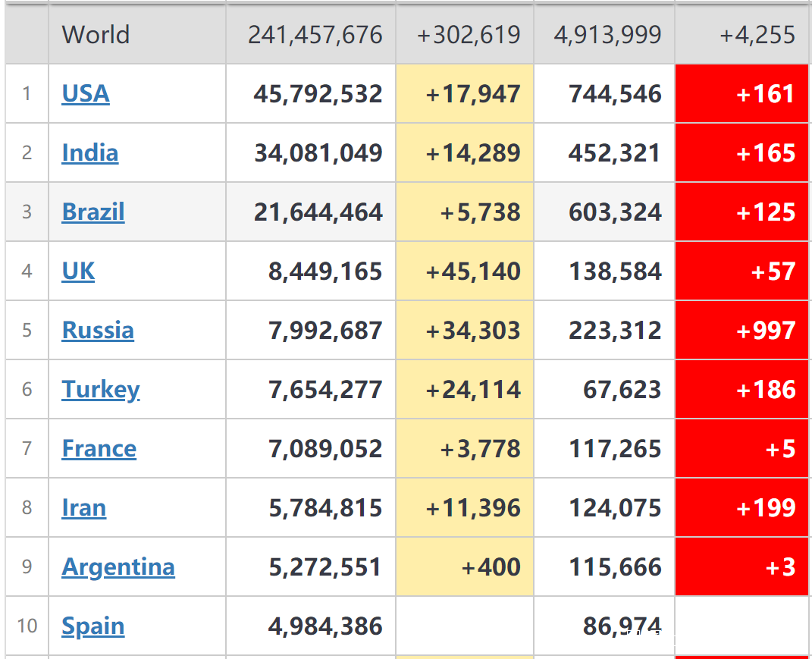The height and width of the screenshot is (659, 812).
Task: Click Iran new deaths +199 cell
Action: click(766, 508)
